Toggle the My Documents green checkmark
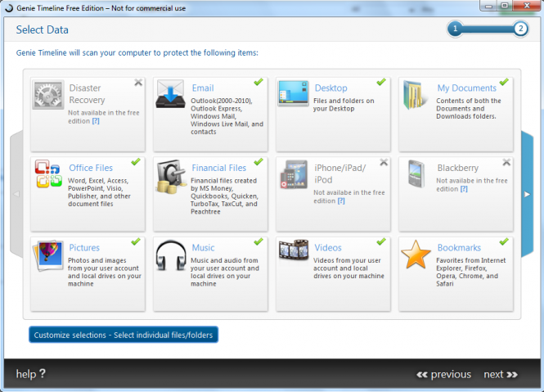 (x=504, y=82)
